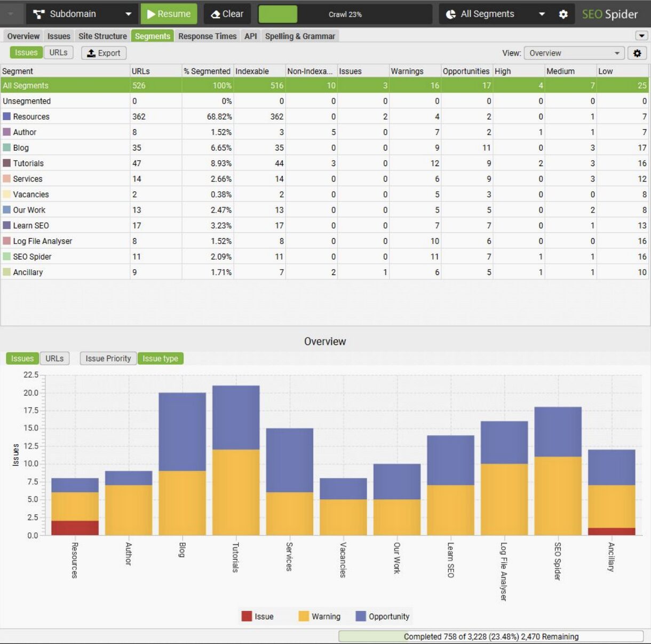Toggle the chart Issues button
Viewport: 651px width, 644px height.
click(22, 358)
